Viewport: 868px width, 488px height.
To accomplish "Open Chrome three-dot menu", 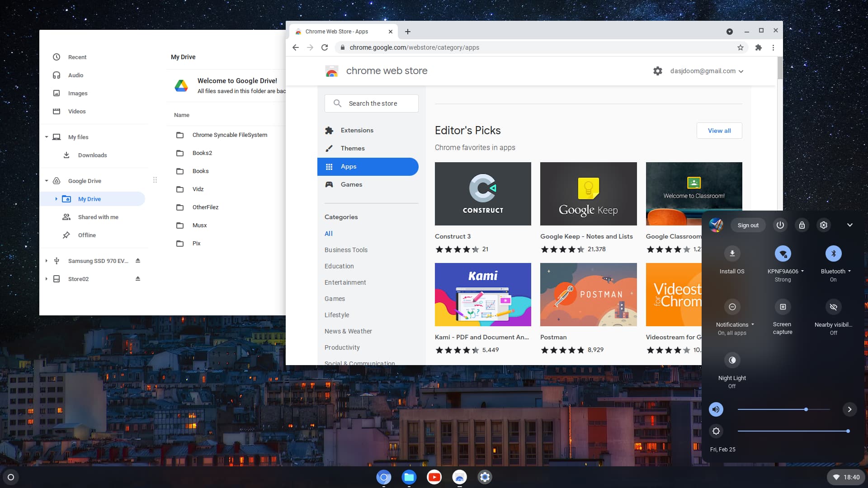I will (773, 47).
